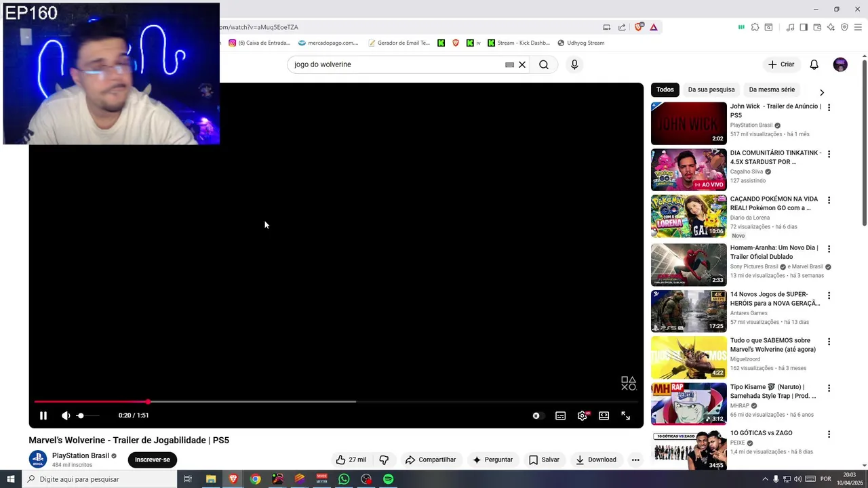Open browser extensions puzzle icon
Viewport: 868px width, 488px height.
tap(755, 27)
